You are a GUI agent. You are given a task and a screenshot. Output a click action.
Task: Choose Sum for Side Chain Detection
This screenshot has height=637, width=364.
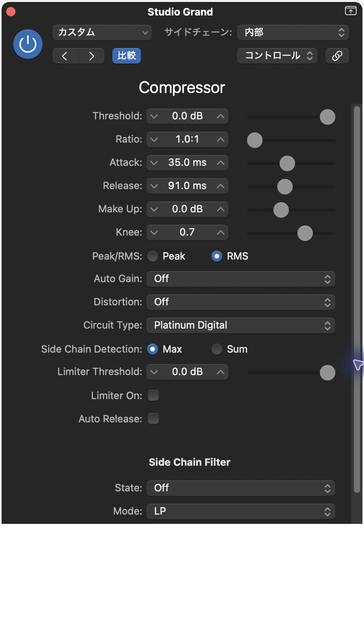click(217, 349)
